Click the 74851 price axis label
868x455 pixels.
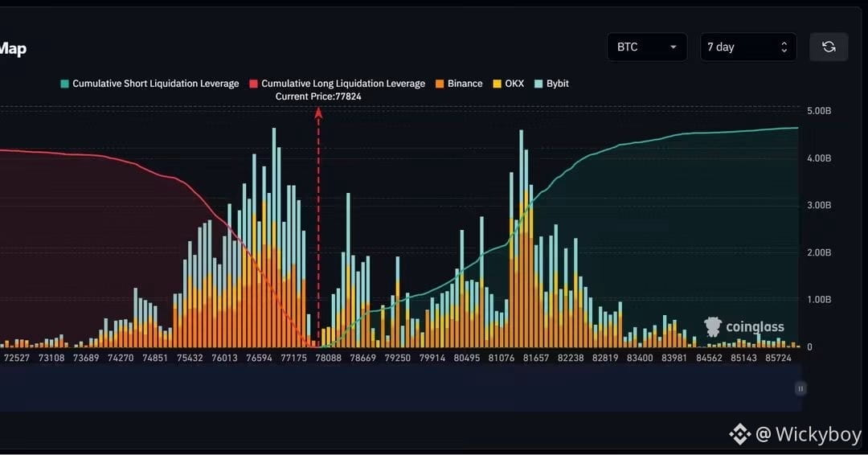pos(155,359)
